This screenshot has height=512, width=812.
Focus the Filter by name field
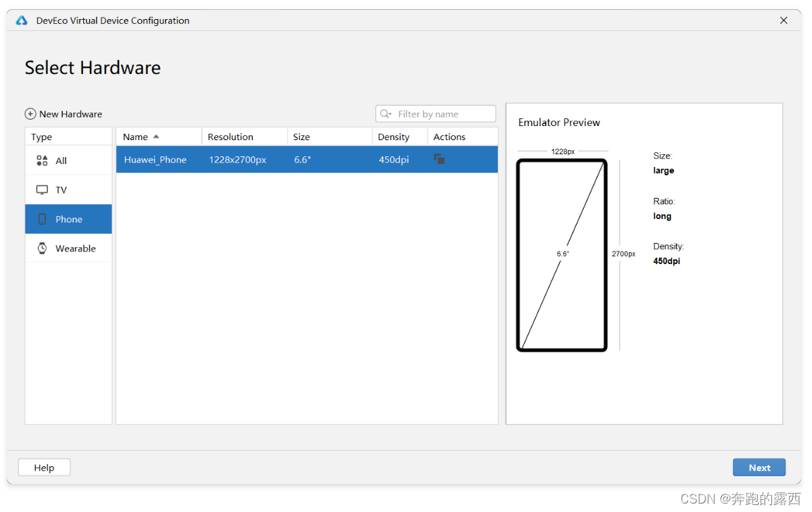(x=435, y=114)
